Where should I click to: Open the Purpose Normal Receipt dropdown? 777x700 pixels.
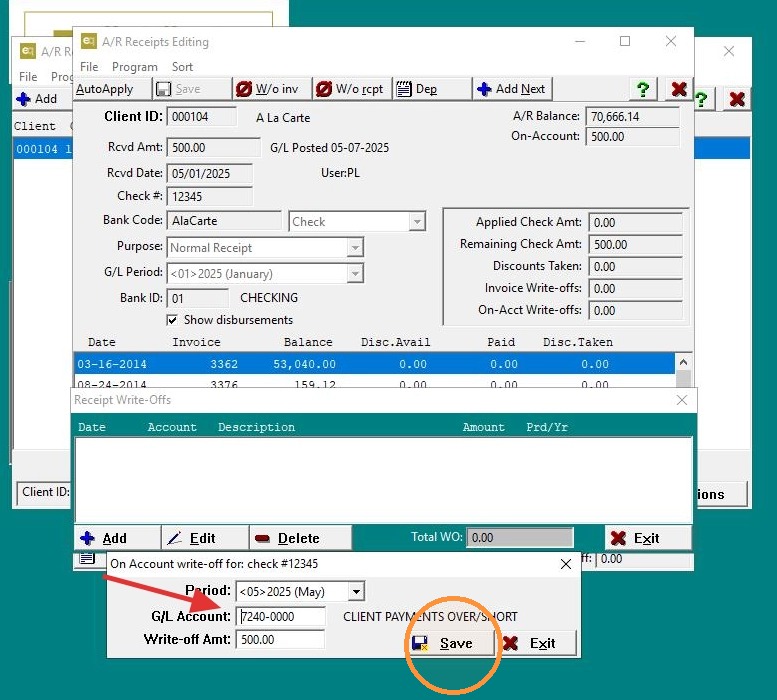point(355,248)
